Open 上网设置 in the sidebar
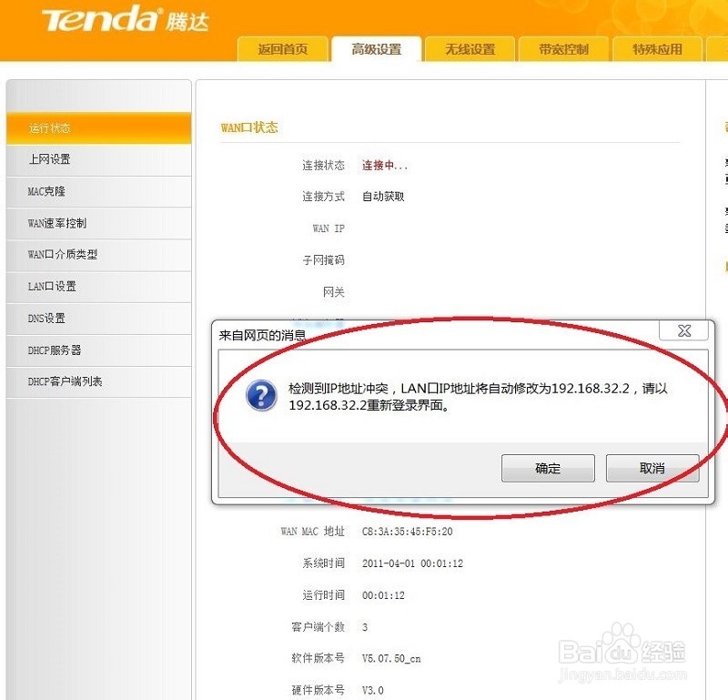This screenshot has width=728, height=700. [x=99, y=160]
